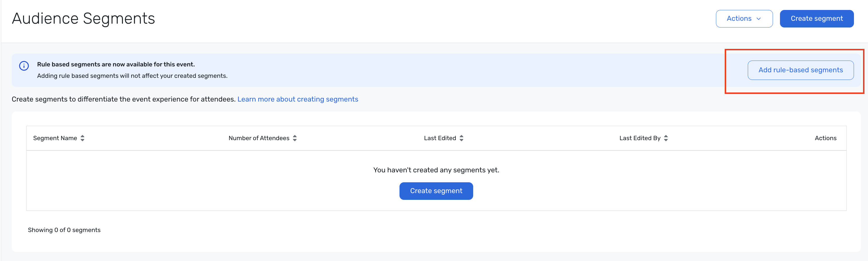Click the Actions column header

click(x=825, y=138)
